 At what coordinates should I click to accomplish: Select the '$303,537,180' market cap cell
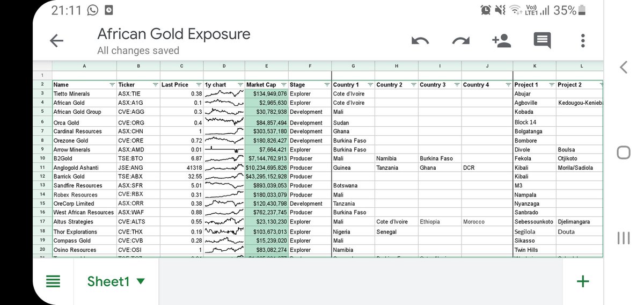click(267, 132)
